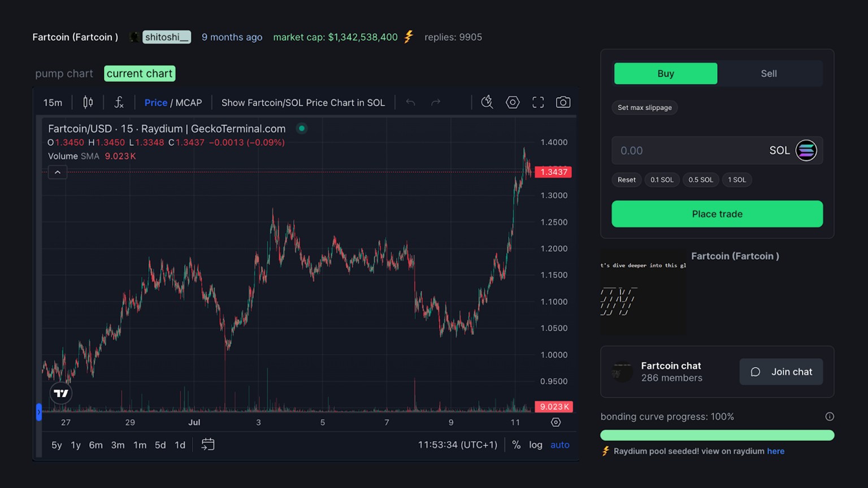Choose the 0.5 SOL preset

(x=701, y=180)
